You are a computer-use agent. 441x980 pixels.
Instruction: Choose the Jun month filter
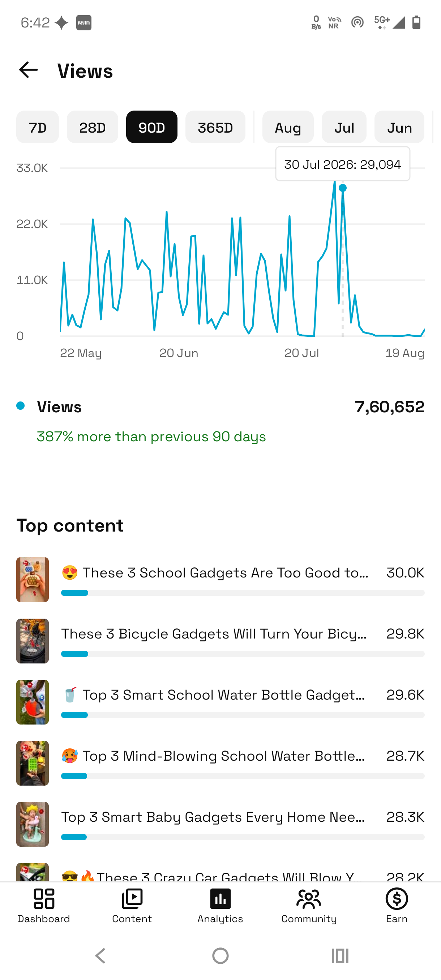point(399,127)
